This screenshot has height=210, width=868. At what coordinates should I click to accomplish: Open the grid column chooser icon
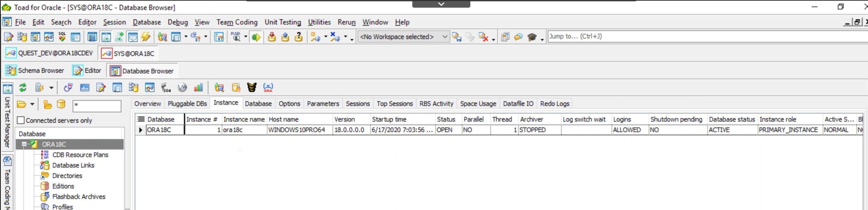pyautogui.click(x=140, y=119)
